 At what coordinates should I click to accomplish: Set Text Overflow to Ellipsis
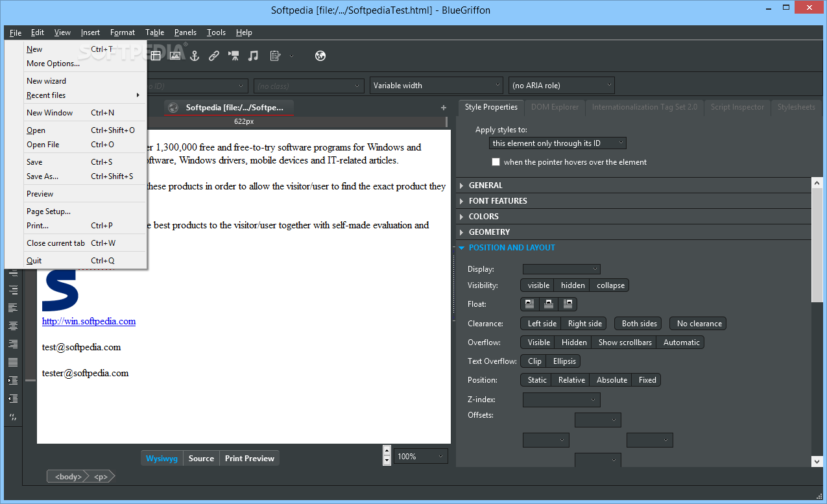click(564, 361)
